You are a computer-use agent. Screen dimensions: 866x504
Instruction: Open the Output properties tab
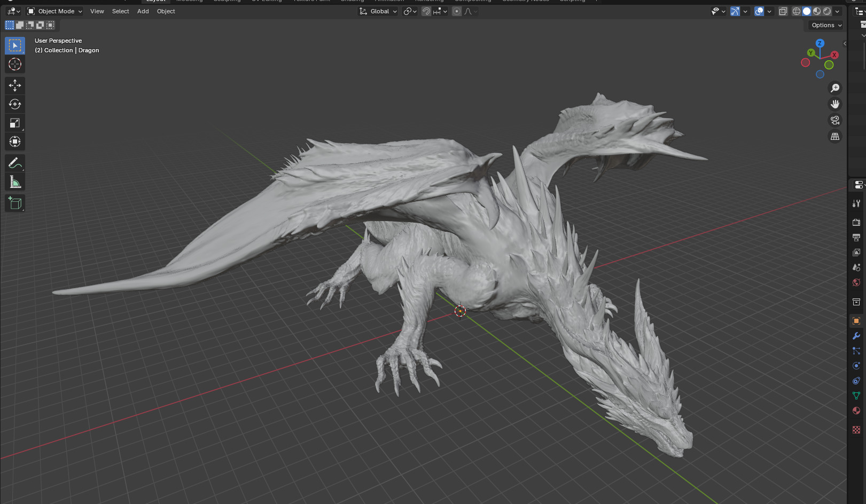click(856, 237)
